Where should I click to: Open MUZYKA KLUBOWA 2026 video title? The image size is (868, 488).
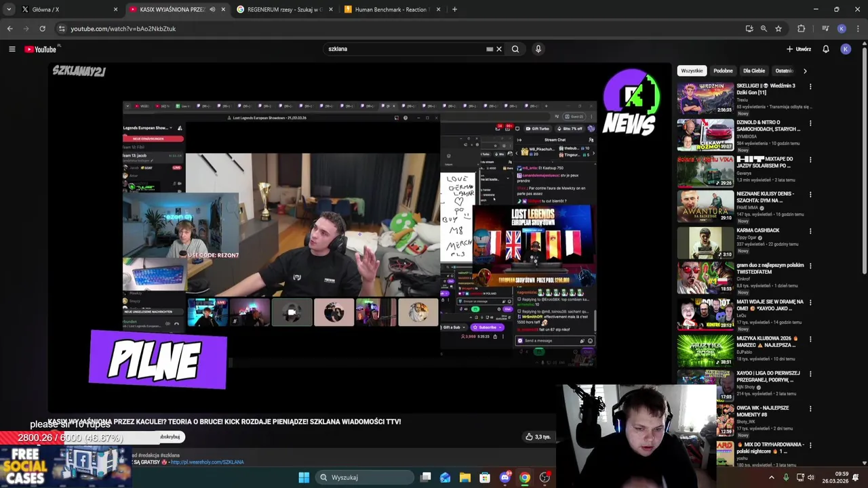[x=768, y=342]
